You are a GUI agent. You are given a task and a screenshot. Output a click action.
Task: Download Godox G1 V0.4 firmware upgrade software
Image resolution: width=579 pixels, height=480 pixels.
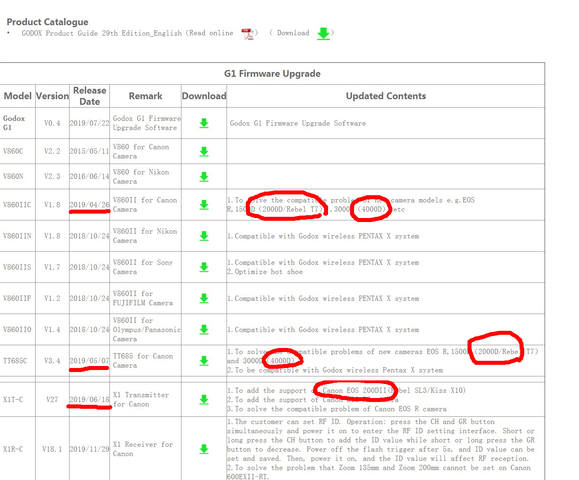pyautogui.click(x=204, y=123)
